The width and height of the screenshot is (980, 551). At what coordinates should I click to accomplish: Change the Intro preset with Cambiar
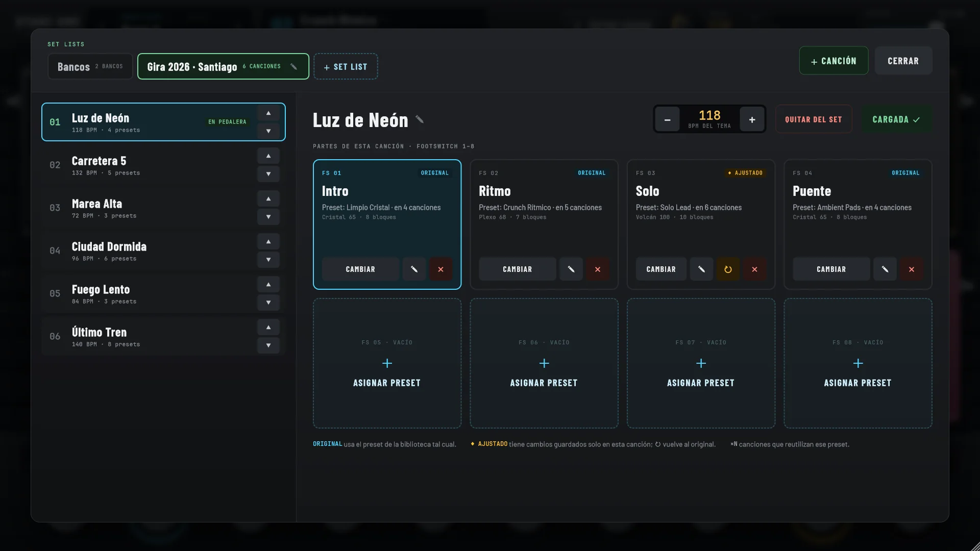point(360,269)
